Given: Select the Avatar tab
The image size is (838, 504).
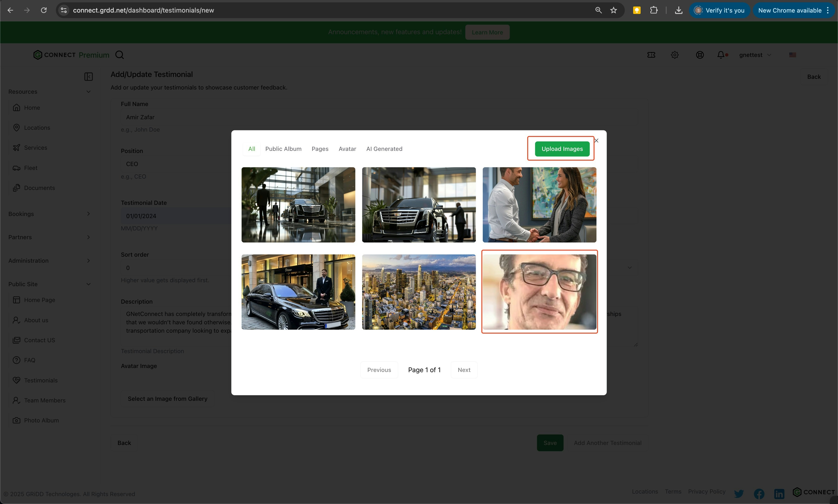Looking at the screenshot, I should pyautogui.click(x=347, y=149).
